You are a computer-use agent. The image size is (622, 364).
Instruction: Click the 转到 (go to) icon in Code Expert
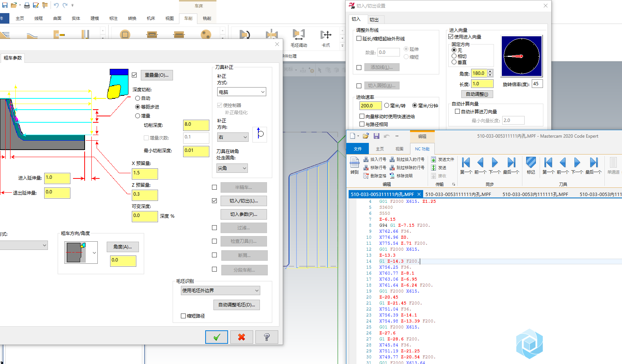(355, 166)
